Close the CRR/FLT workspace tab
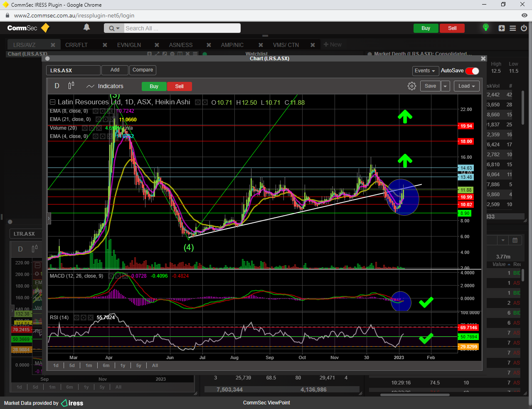532x409 pixels. (105, 45)
